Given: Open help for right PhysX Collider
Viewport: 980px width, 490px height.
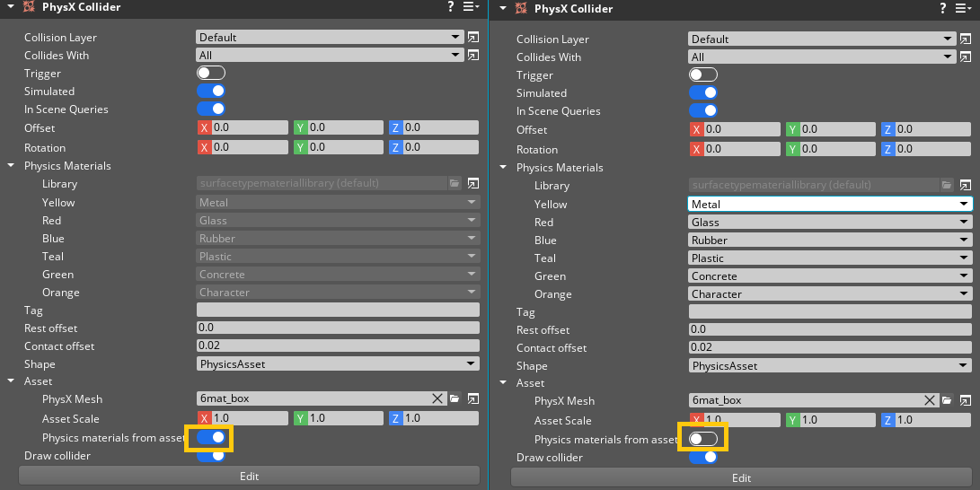Looking at the screenshot, I should 942,9.
